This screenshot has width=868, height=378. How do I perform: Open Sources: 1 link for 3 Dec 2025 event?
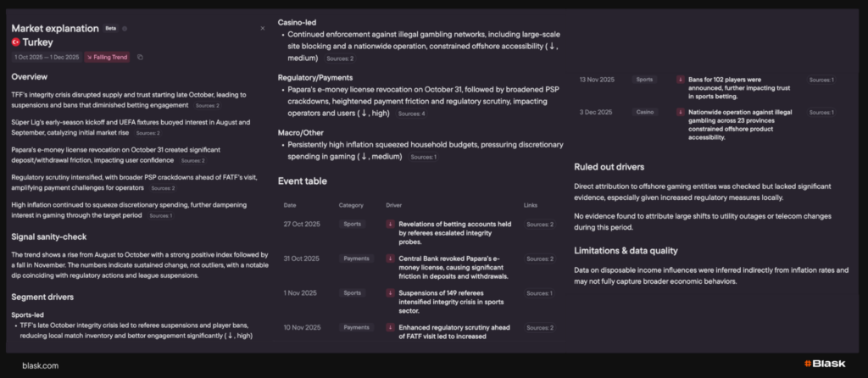pyautogui.click(x=821, y=112)
